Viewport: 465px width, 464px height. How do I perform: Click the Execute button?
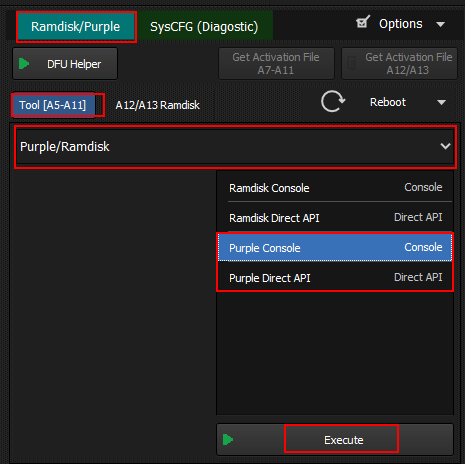pyautogui.click(x=335, y=440)
